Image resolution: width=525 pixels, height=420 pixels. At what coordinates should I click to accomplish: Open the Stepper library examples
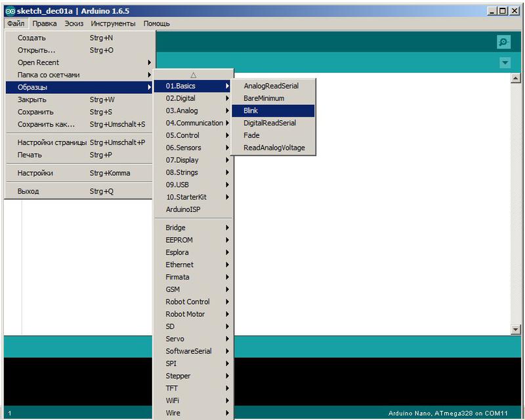(x=193, y=376)
